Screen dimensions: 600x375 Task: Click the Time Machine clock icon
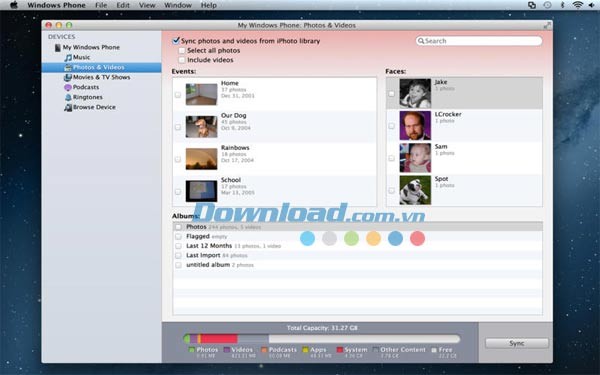pyautogui.click(x=548, y=5)
